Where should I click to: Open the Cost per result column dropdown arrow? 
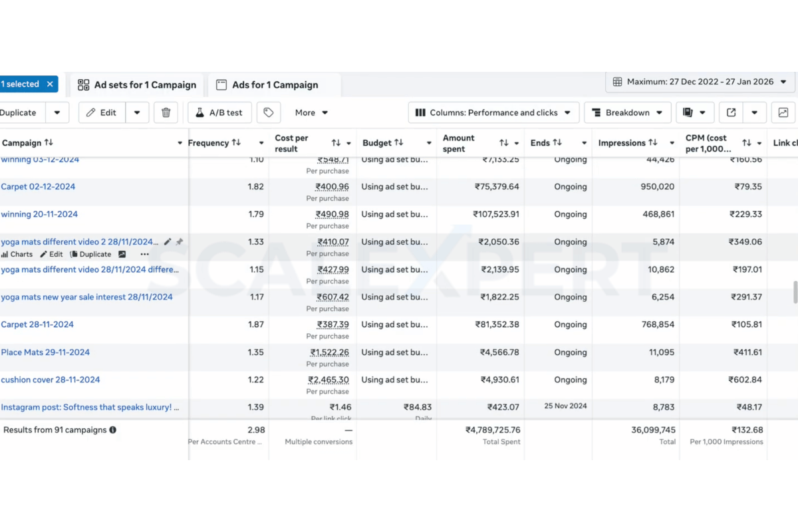(348, 143)
